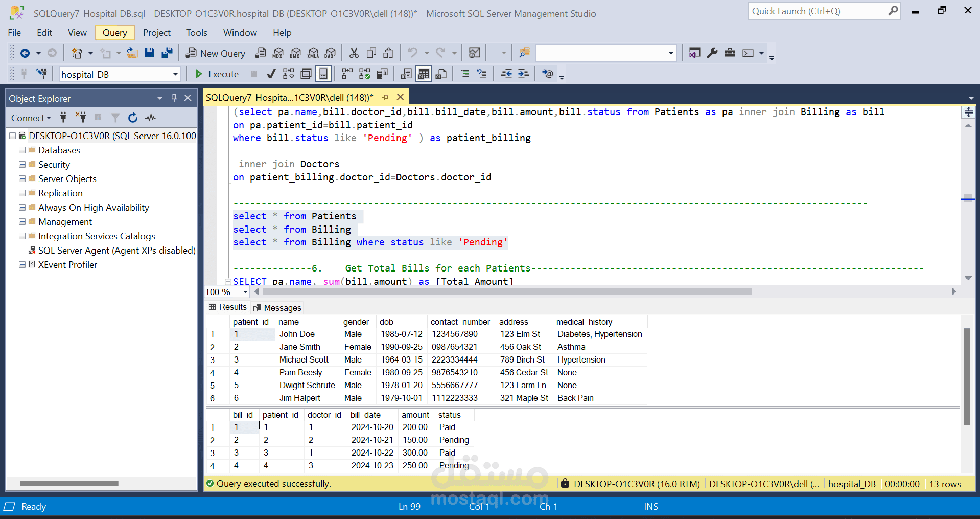Image resolution: width=980 pixels, height=519 pixels.
Task: Save the current query with the disk icon
Action: click(150, 53)
